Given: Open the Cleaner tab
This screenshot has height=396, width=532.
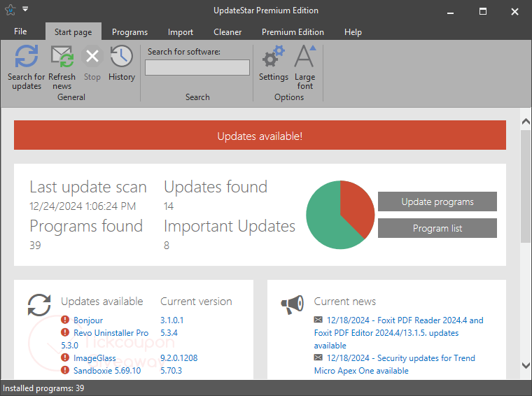Looking at the screenshot, I should 227,32.
